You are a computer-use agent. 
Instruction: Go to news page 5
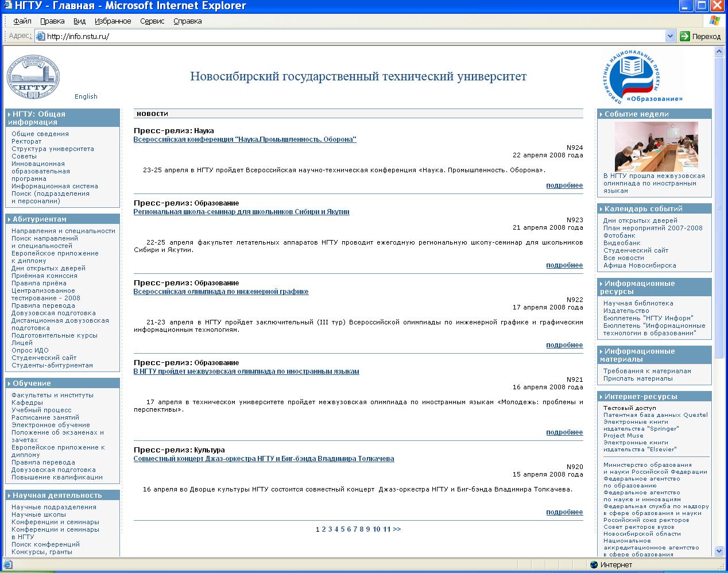[x=343, y=529]
